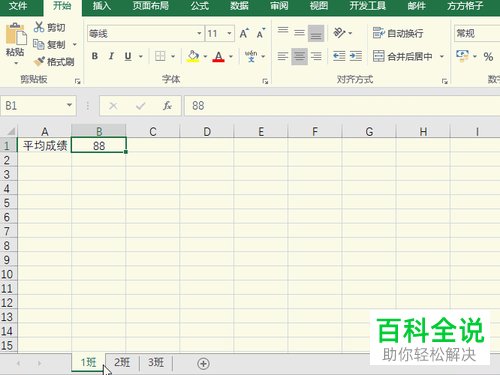Open the 开发工具 tab
500x375 pixels.
click(x=367, y=6)
